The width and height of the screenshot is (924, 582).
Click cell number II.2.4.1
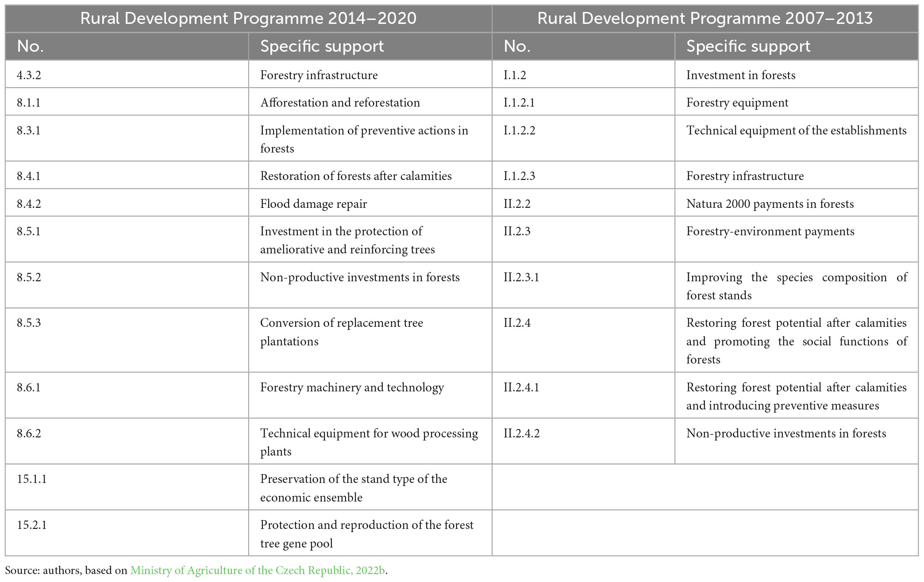click(x=584, y=395)
